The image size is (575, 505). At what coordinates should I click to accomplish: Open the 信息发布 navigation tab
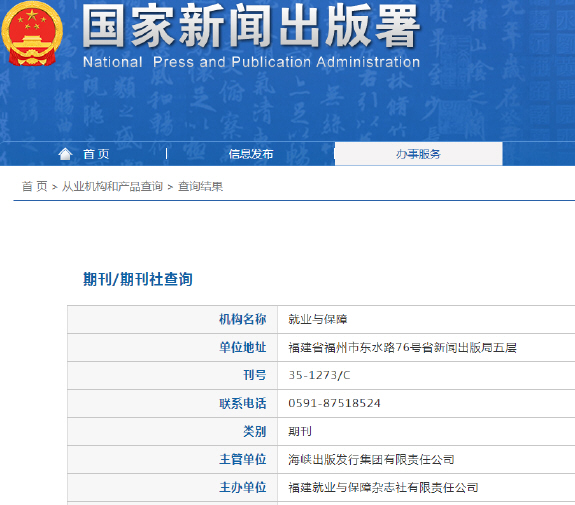[251, 154]
